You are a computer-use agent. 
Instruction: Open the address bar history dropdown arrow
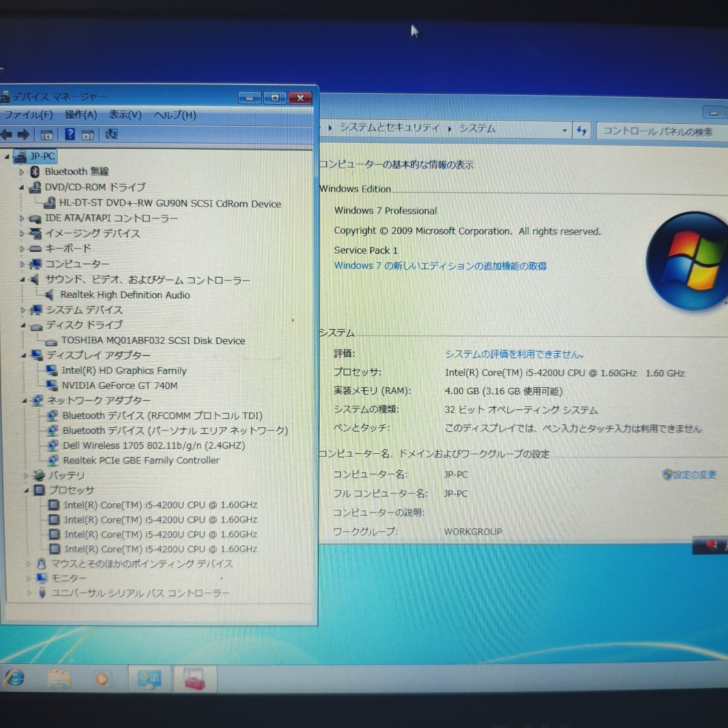564,130
